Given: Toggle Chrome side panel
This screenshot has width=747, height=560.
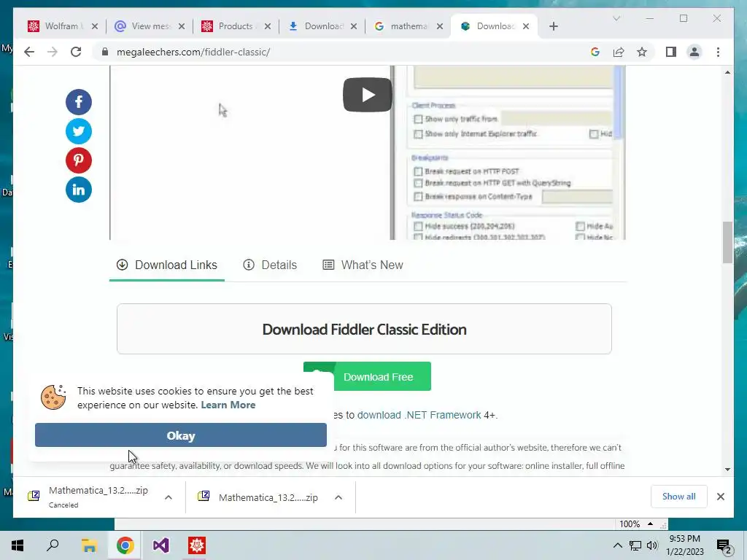Looking at the screenshot, I should tap(671, 52).
